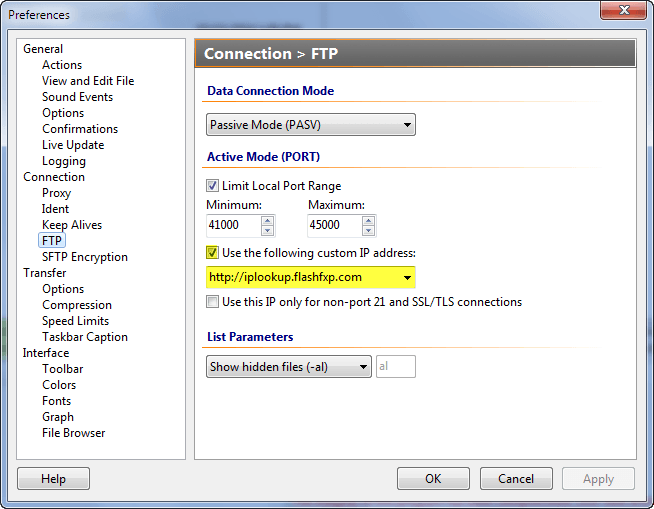Select the File Browser category
The width and height of the screenshot is (654, 509).
point(73,433)
